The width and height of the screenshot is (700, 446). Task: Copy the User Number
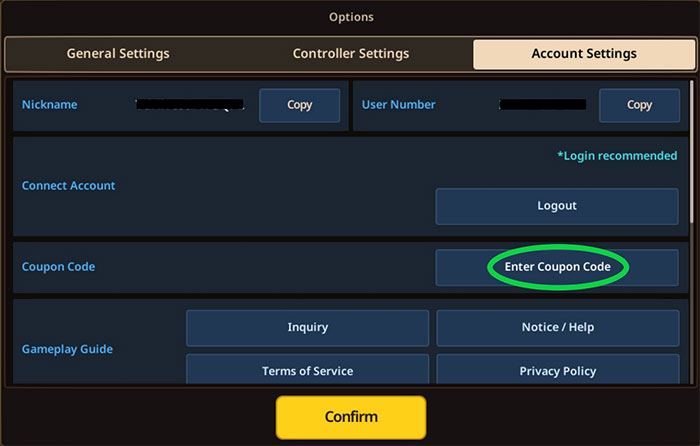point(639,105)
